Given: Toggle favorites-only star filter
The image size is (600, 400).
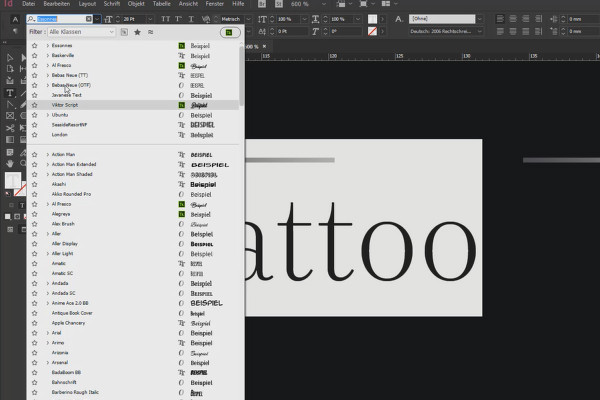Looking at the screenshot, I should 137,32.
